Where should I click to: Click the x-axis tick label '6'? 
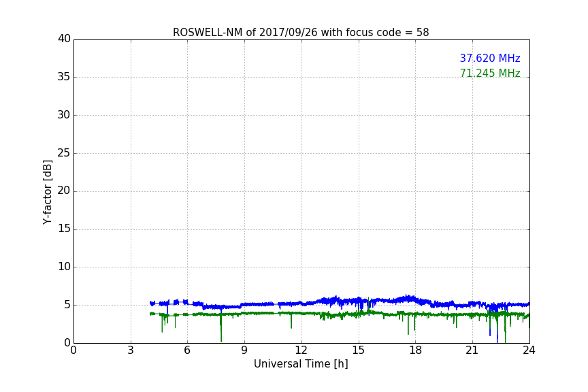(187, 350)
